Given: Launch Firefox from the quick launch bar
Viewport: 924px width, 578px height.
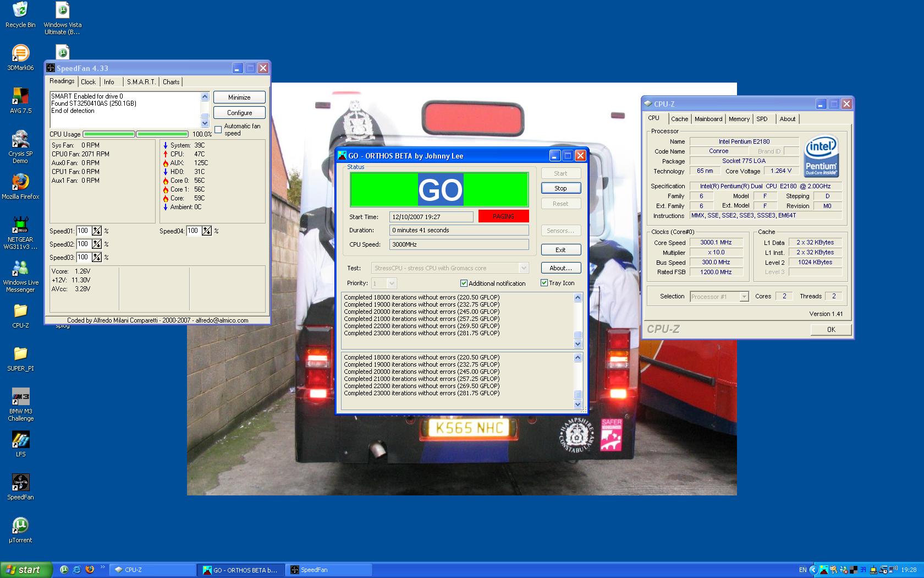Looking at the screenshot, I should [x=89, y=570].
